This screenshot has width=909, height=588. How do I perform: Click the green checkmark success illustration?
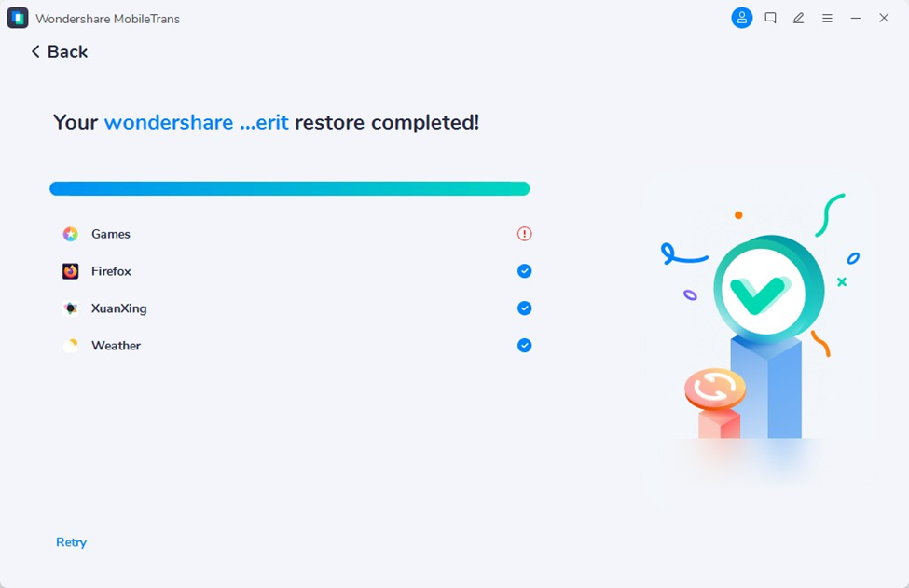(768, 290)
